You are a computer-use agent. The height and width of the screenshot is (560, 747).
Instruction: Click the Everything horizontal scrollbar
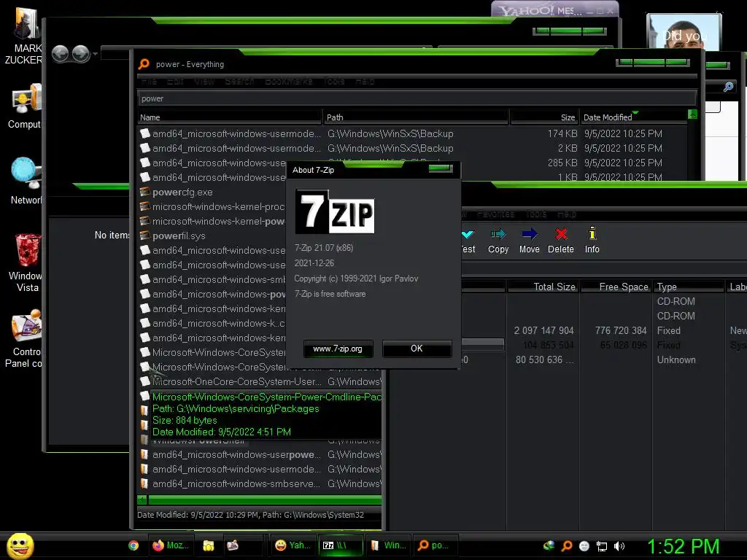pyautogui.click(x=264, y=500)
